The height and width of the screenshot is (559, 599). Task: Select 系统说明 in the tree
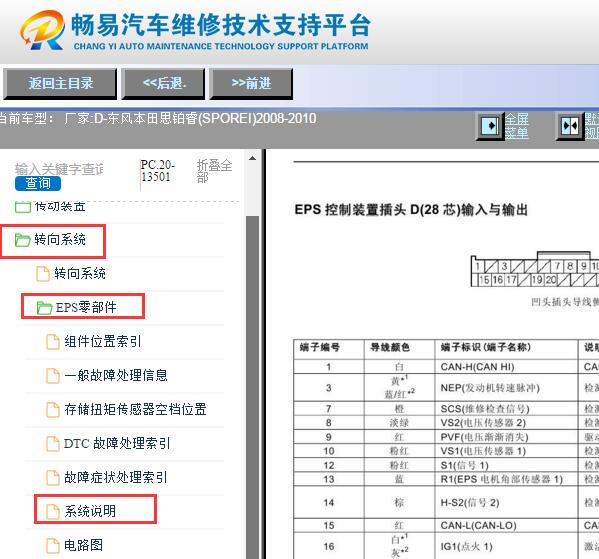(90, 511)
